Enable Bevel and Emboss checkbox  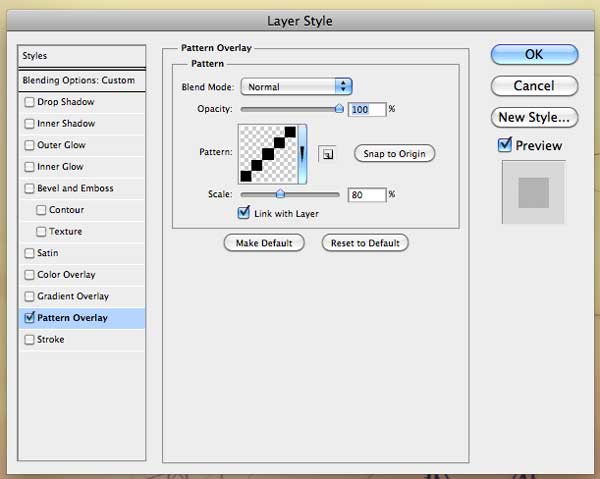29,188
